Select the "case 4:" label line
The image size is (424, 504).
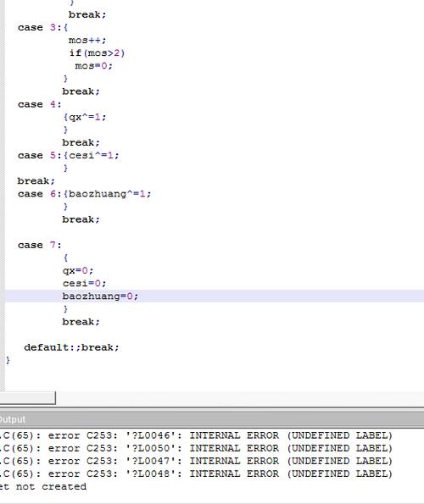39,104
